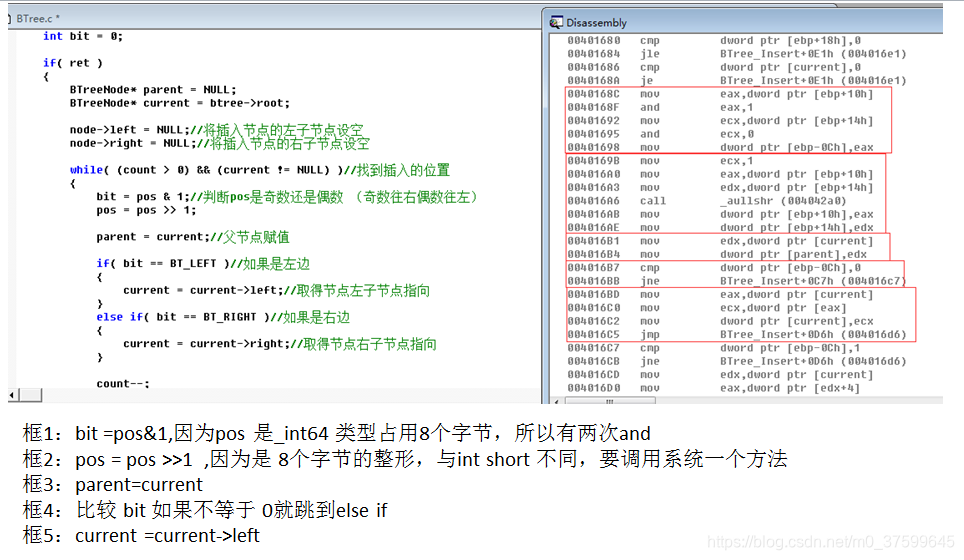Viewport: 964px width, 560px height.
Task: Click the code editor's left scroll arrow
Action: 13,395
